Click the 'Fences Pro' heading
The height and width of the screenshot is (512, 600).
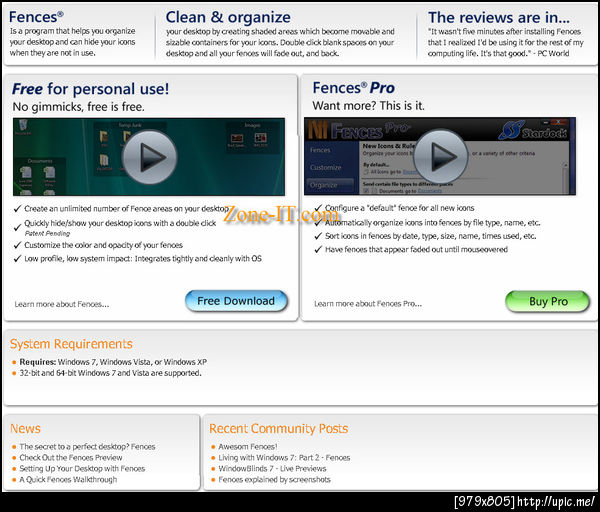point(354,88)
